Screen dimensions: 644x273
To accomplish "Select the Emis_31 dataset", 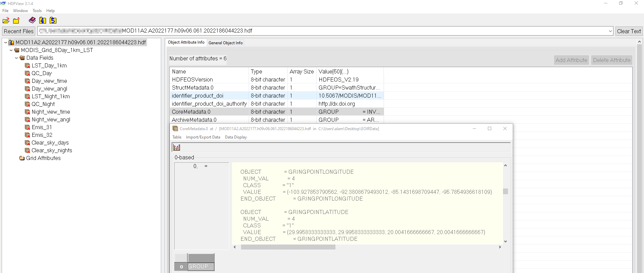I will click(42, 127).
